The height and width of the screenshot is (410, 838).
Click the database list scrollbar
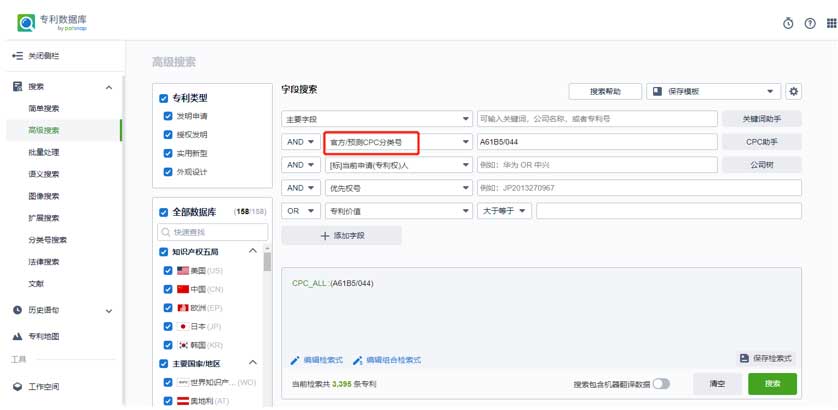(x=267, y=263)
